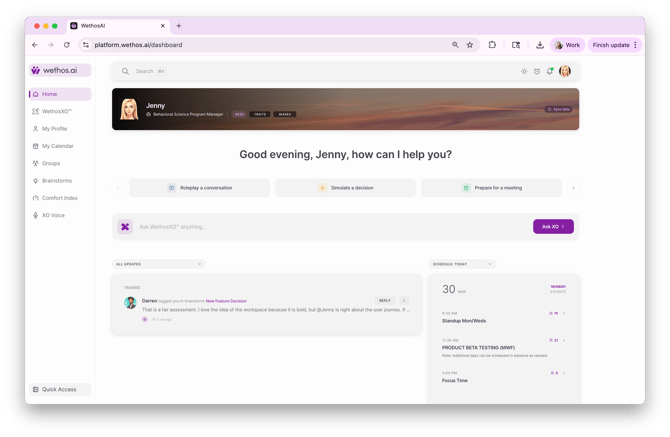This screenshot has width=670, height=437.
Task: Expand the Product Beta Testing event chevron
Action: [x=564, y=340]
